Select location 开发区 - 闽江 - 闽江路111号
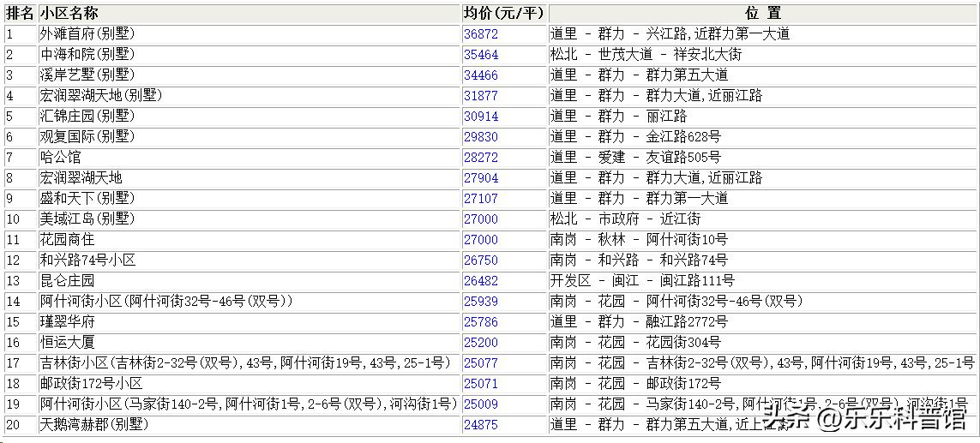The width and height of the screenshot is (980, 443). [762, 281]
